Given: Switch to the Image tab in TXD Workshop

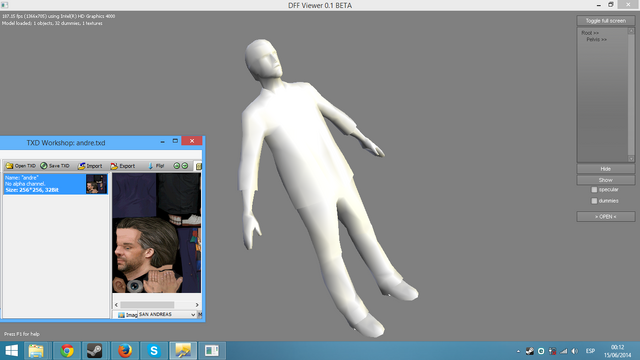Looking at the screenshot, I should (127, 315).
